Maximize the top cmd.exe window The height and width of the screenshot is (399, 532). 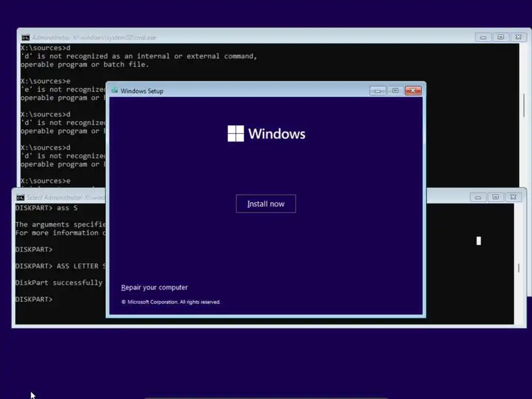point(501,37)
